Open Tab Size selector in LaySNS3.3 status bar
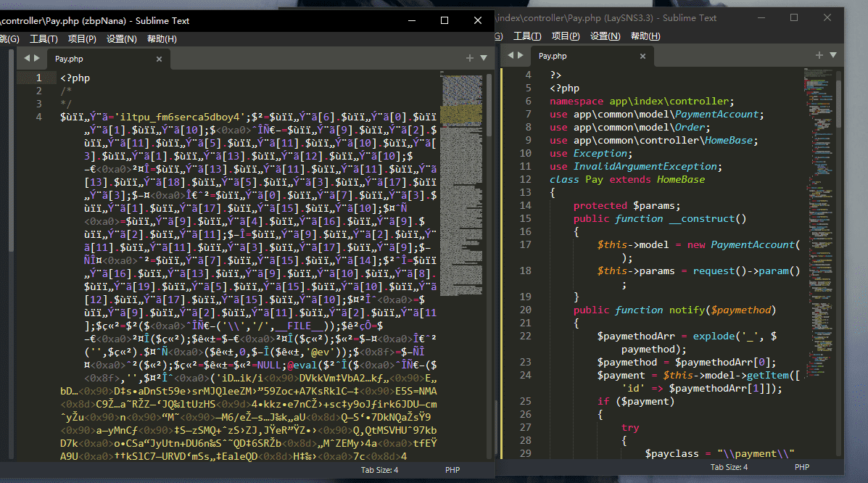Screen dimensions: 868x483 click(729, 467)
